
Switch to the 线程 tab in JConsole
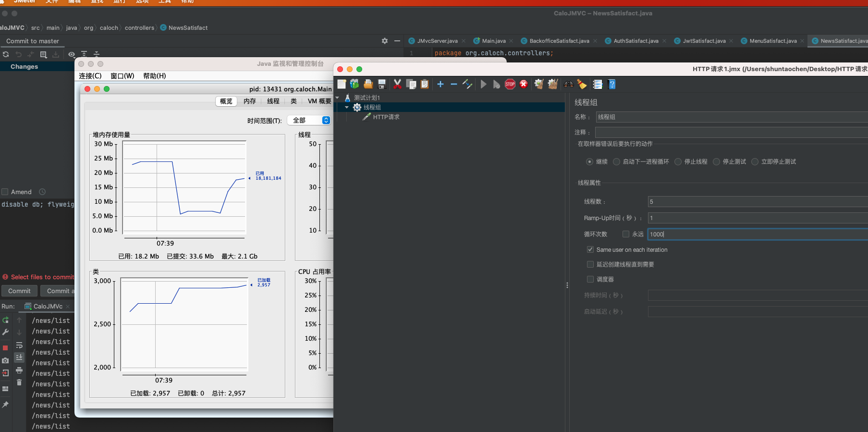273,101
